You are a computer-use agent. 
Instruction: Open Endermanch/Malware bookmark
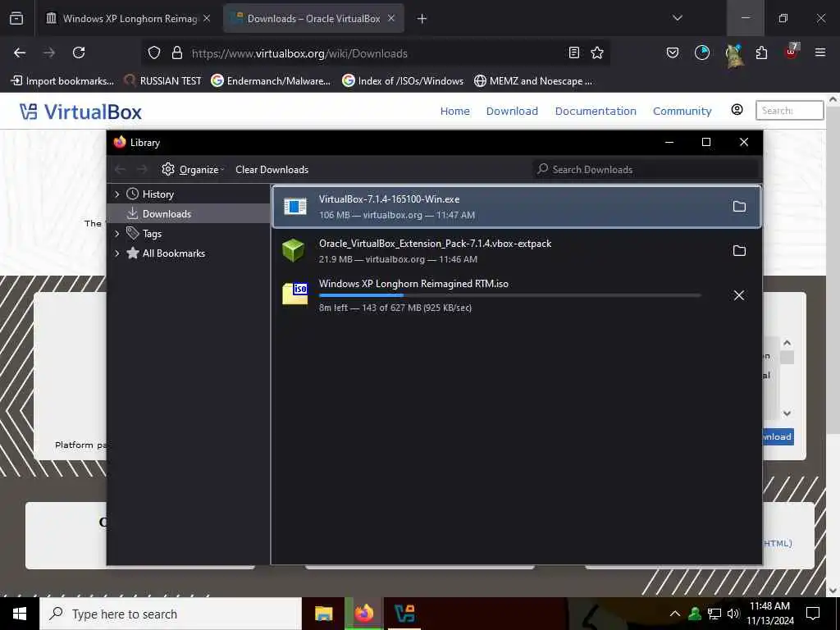coord(271,81)
